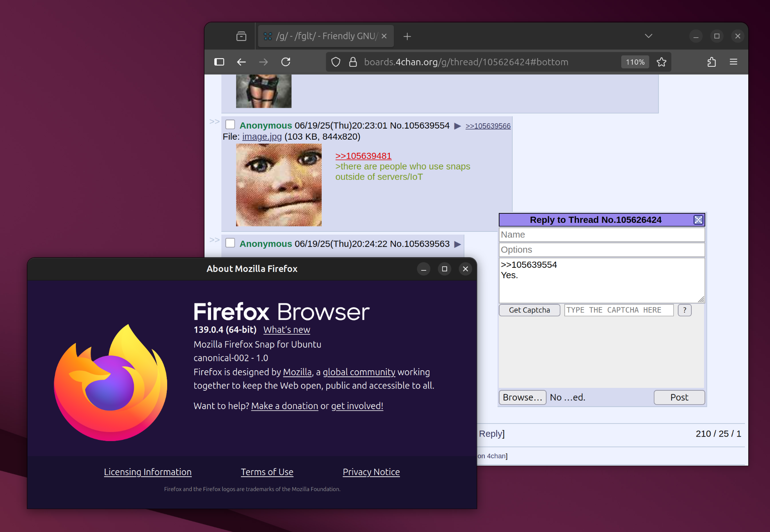Viewport: 770px width, 532px height.
Task: Click Make a donation link
Action: (285, 406)
